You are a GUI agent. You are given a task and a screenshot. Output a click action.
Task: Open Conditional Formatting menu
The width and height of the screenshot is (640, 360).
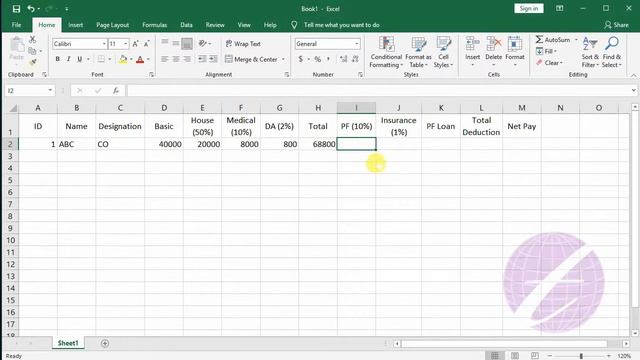386,52
